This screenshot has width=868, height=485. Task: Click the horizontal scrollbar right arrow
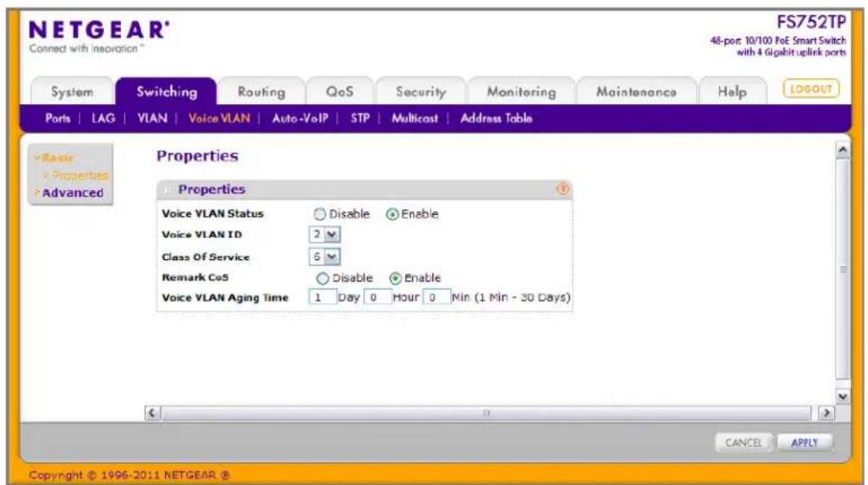(x=827, y=413)
